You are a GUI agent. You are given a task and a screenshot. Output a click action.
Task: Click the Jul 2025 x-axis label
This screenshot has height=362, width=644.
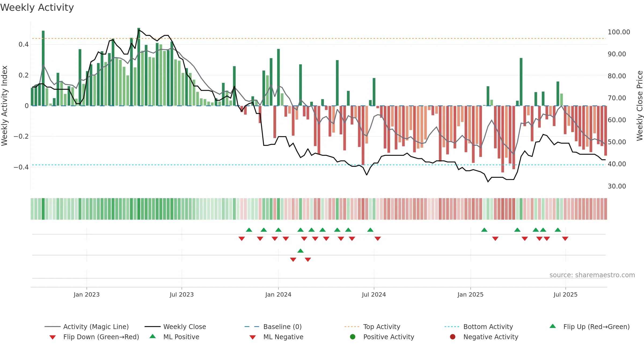point(565,294)
